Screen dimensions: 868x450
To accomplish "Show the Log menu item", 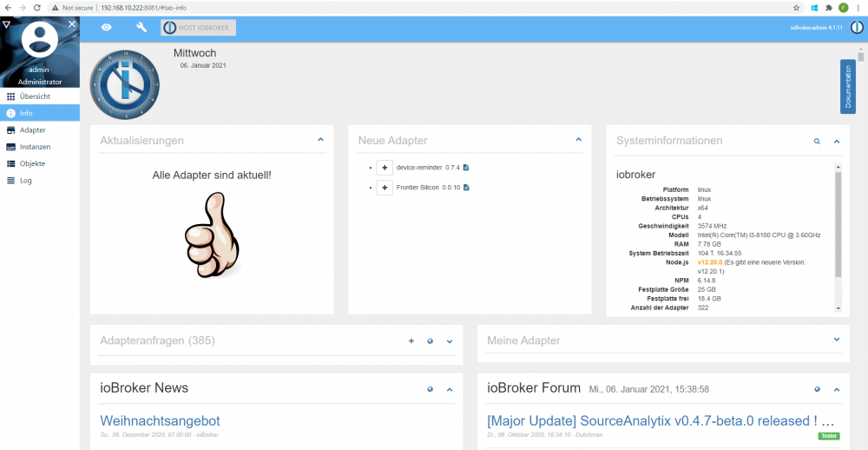I will point(40,181).
